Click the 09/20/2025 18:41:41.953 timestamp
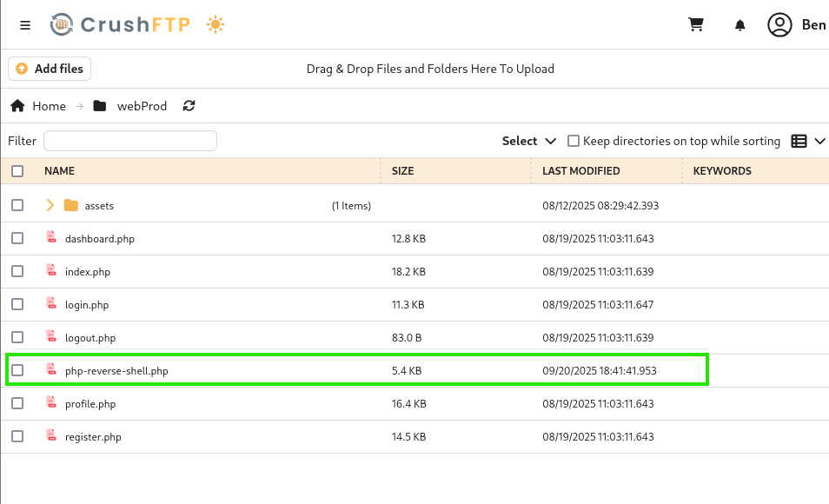 click(600, 371)
